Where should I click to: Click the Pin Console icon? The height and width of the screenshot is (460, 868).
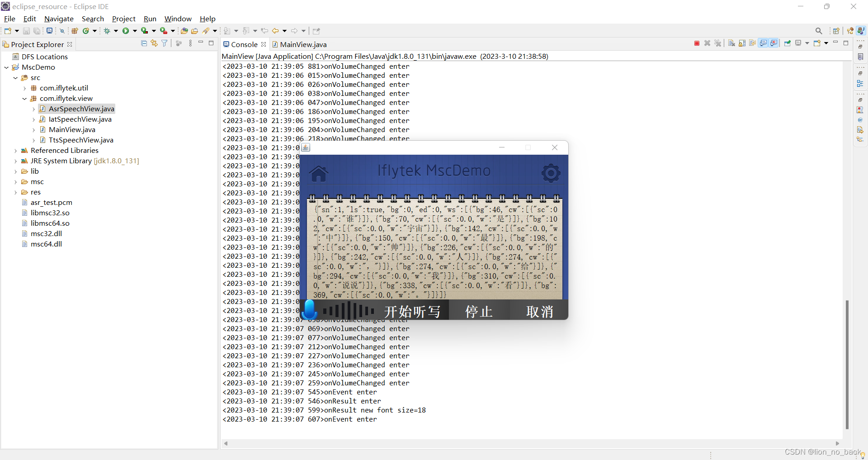(788, 43)
